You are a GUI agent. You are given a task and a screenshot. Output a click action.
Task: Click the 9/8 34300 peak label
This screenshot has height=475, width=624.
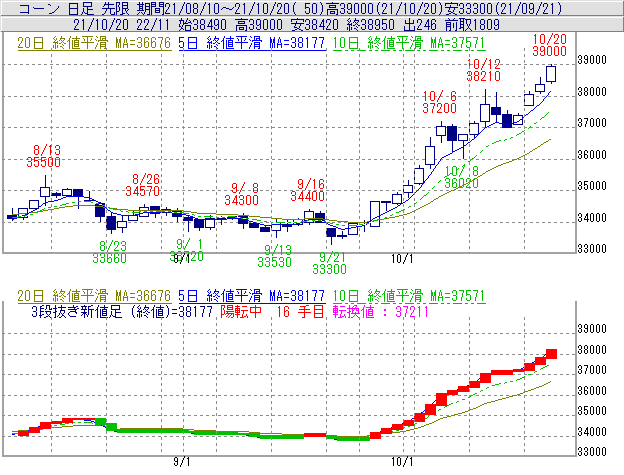click(242, 194)
